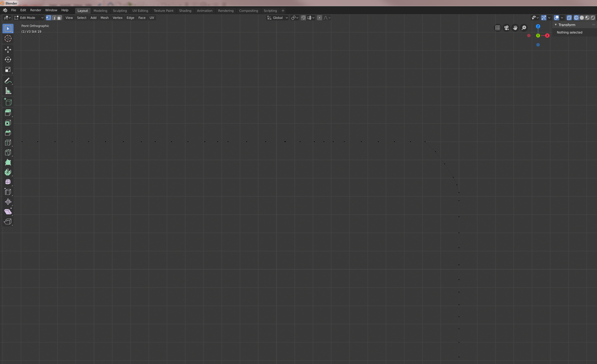Select the Shear tool

pos(8,212)
